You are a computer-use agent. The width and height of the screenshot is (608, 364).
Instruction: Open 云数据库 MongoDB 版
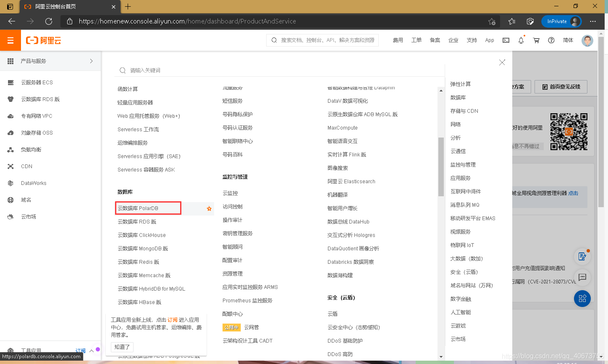point(143,249)
